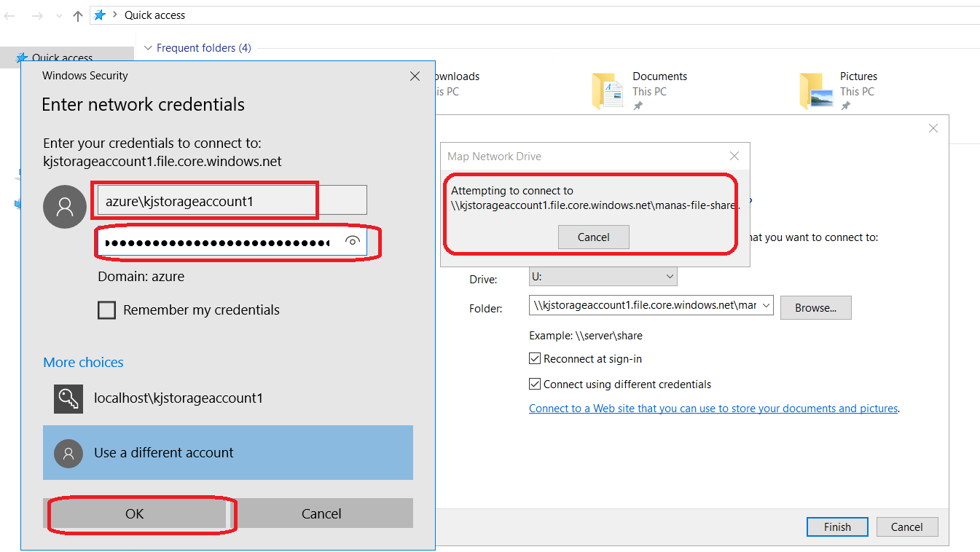
Task: Click the forward navigation arrow
Action: (x=37, y=15)
